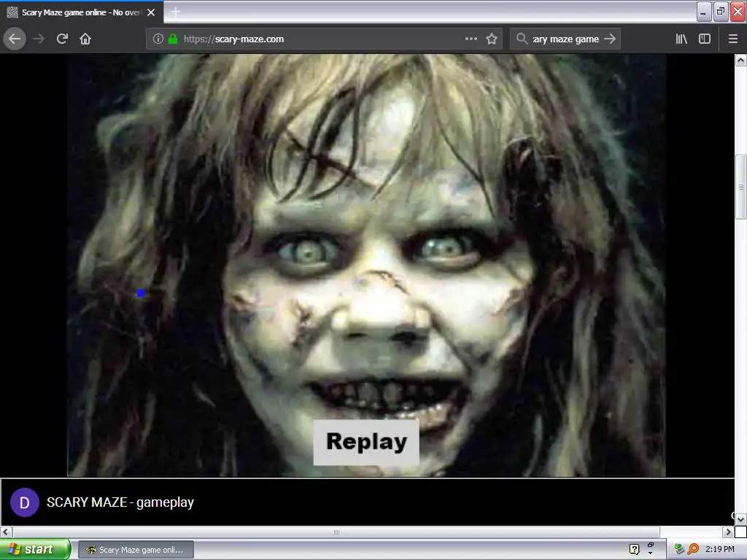Viewport: 747px width, 560px height.
Task: Click horizontal scrollbar left arrow
Action: (6, 532)
